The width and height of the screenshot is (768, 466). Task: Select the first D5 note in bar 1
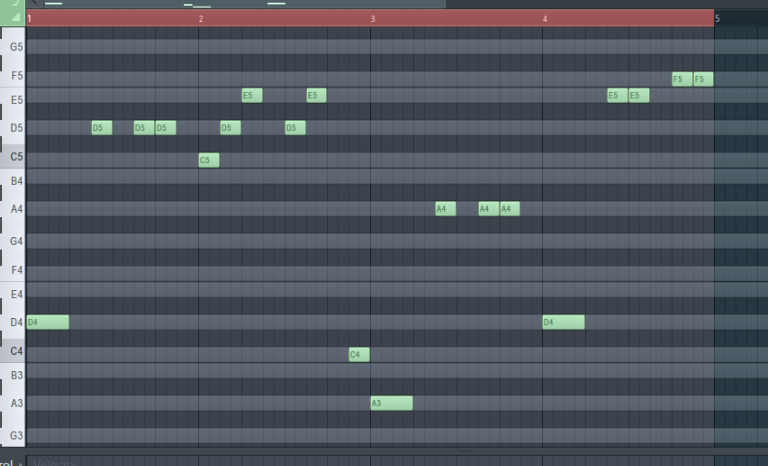click(x=102, y=128)
